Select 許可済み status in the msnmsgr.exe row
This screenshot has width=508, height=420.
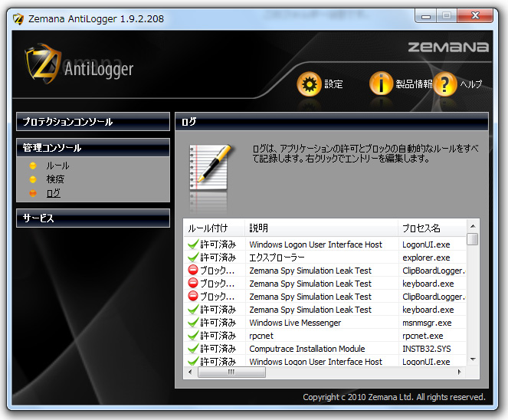click(x=218, y=323)
